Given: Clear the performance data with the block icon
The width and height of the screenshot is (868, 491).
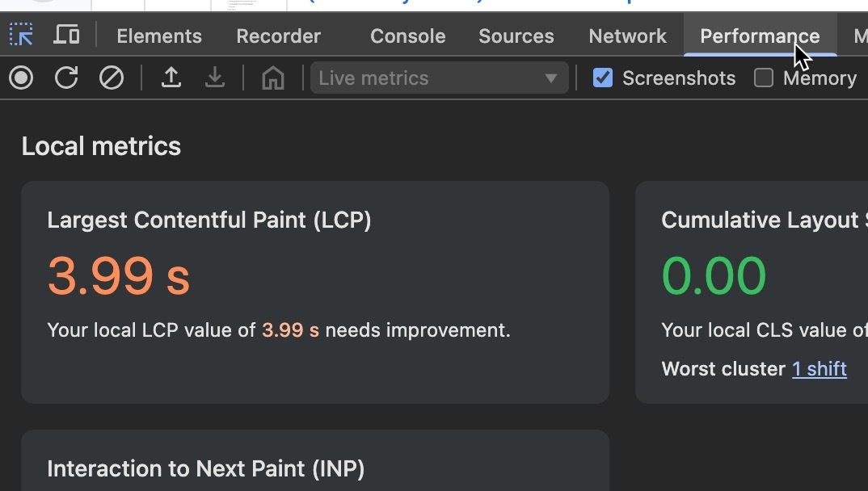Looking at the screenshot, I should pyautogui.click(x=112, y=78).
